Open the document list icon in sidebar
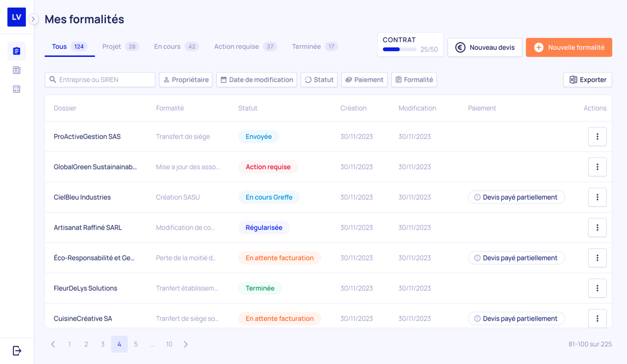This screenshot has width=627, height=364. pos(17,70)
